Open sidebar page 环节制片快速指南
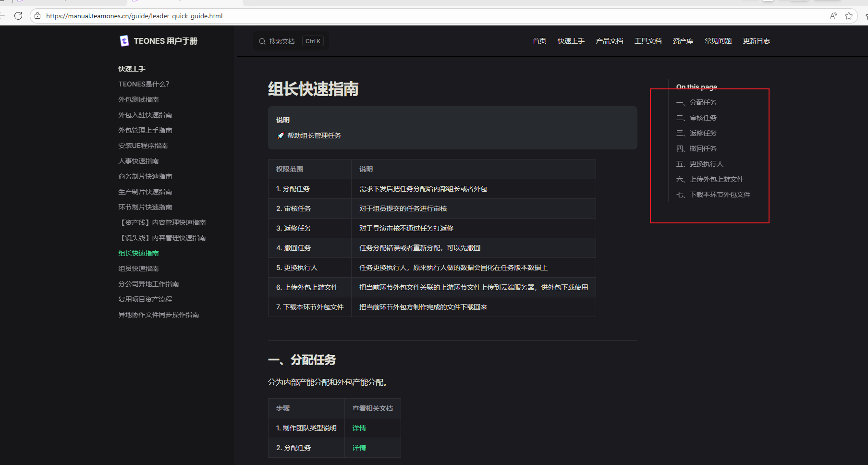 145,207
